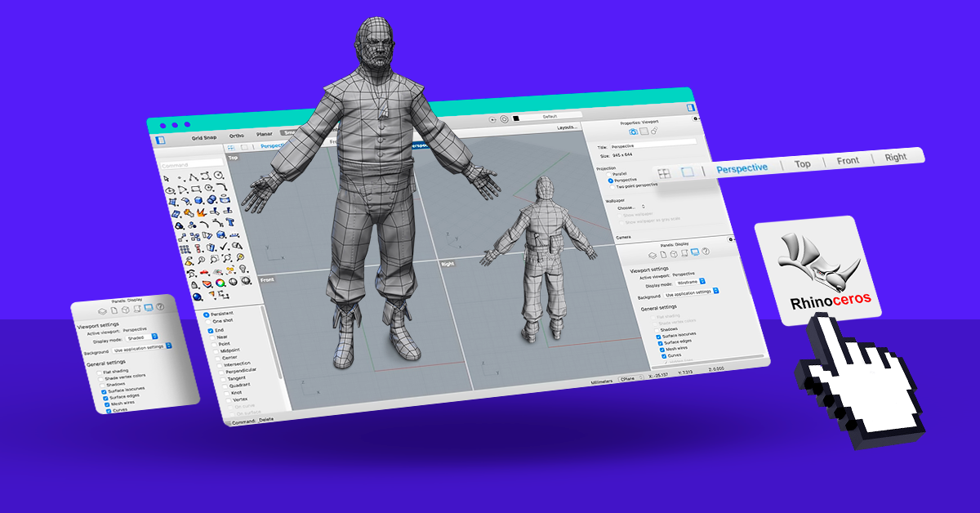Click the Layers icon in the Wireframe display panel
This screenshot has width=980, height=513.
(653, 255)
